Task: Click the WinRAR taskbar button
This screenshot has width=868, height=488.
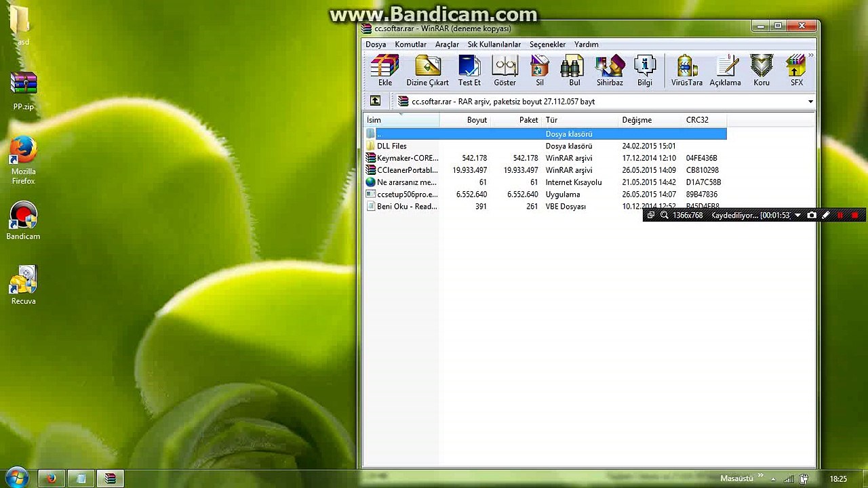Action: click(x=110, y=479)
